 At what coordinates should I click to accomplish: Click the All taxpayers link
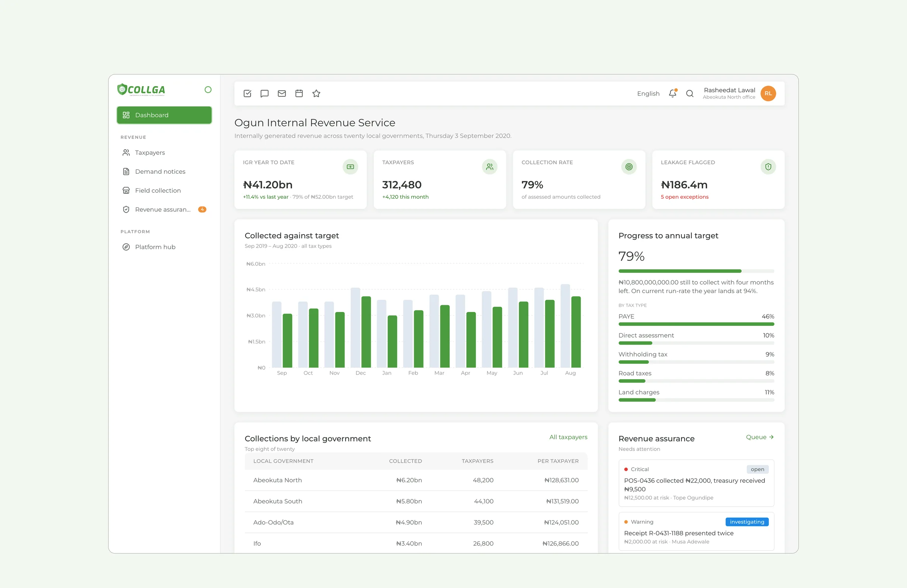tap(568, 437)
